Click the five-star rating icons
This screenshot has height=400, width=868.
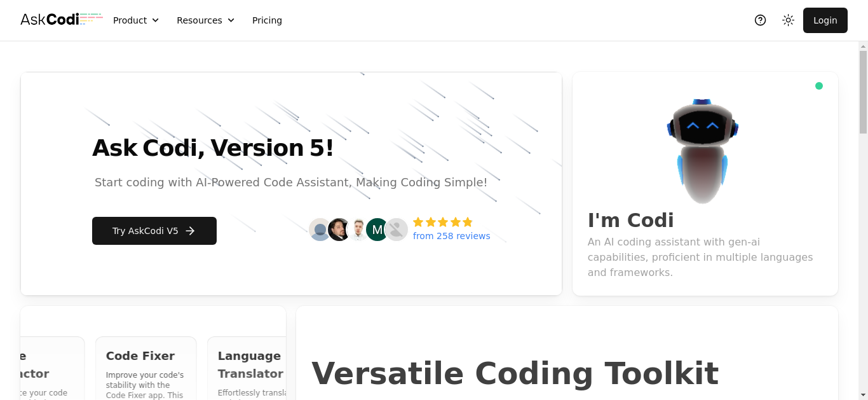[x=443, y=222]
